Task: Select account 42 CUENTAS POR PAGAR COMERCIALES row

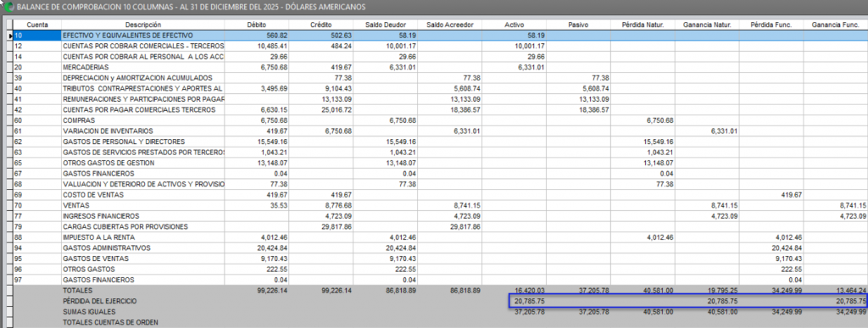Action: click(437, 109)
